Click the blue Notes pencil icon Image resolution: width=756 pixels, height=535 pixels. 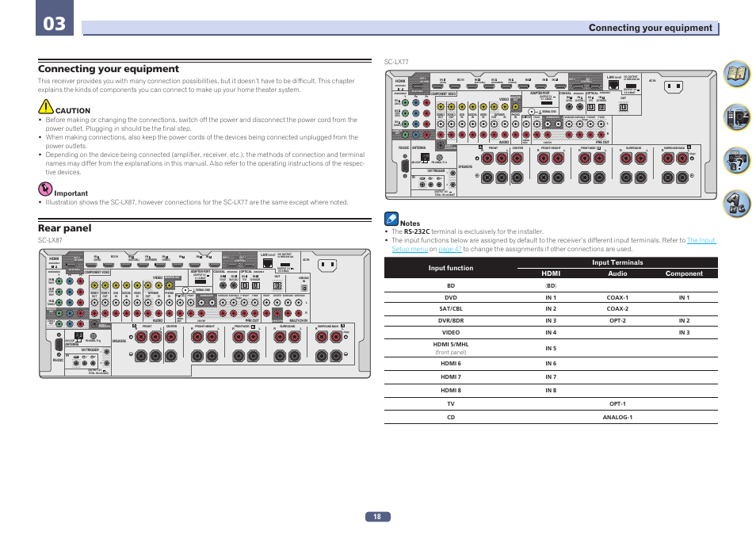point(391,219)
